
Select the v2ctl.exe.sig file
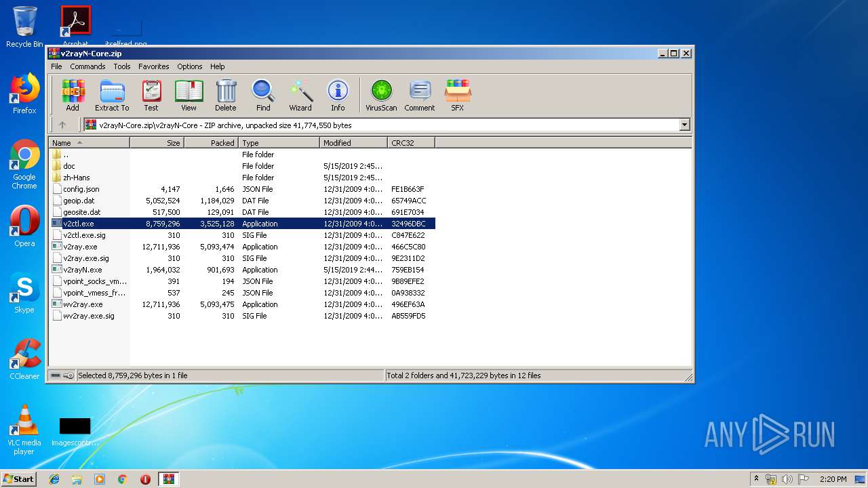(243, 235)
